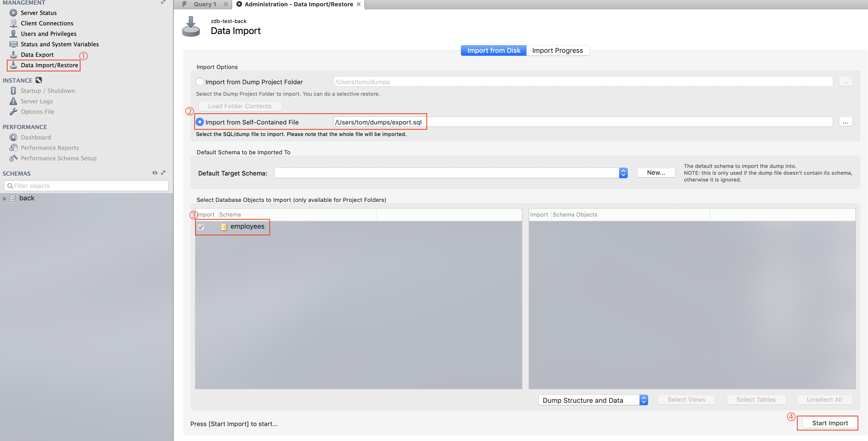
Task: Switch to the Query 1 tab
Action: (x=204, y=4)
